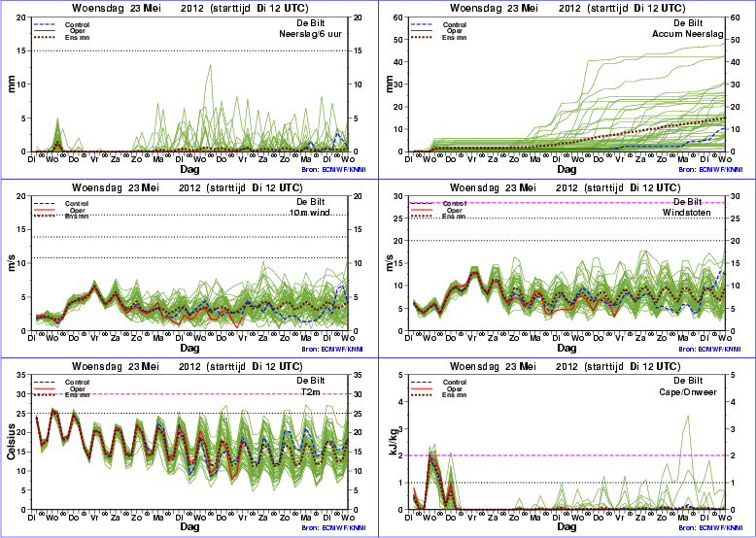Click the Bron: ECMWF/KNMI link under the Accum Neerslag chart

(x=710, y=170)
